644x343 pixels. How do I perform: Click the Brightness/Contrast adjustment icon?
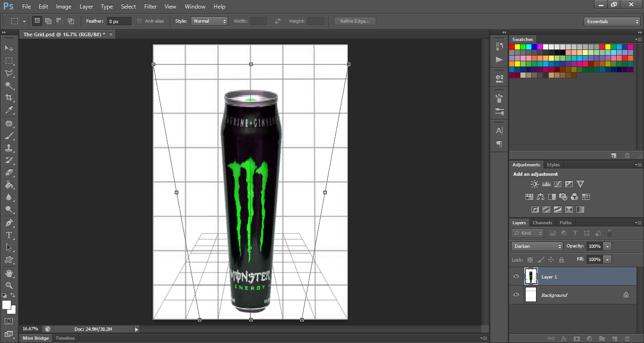pyautogui.click(x=535, y=184)
